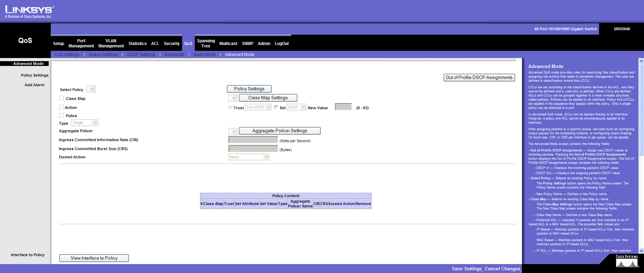The height and width of the screenshot is (273, 644).
Task: Expand the Type dropdown showing Single
Action: 85,123
